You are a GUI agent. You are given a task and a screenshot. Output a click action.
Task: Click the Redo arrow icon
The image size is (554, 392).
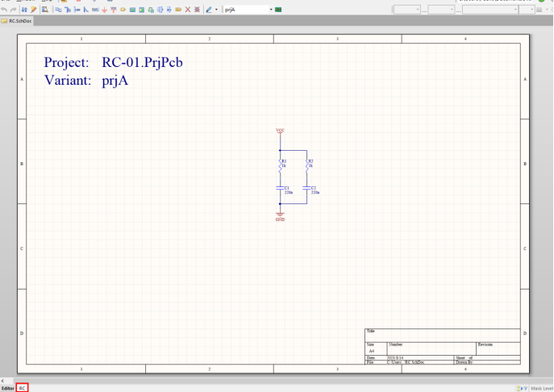coord(14,10)
